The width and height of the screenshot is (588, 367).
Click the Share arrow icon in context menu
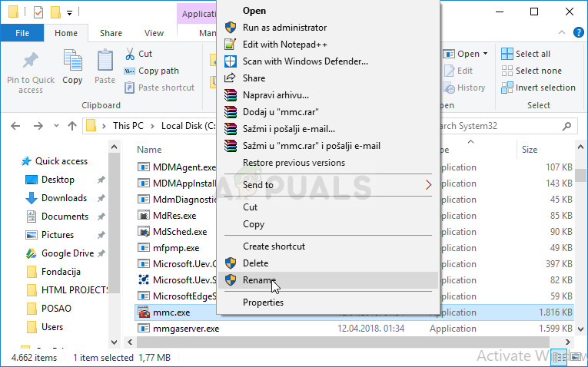(x=230, y=78)
